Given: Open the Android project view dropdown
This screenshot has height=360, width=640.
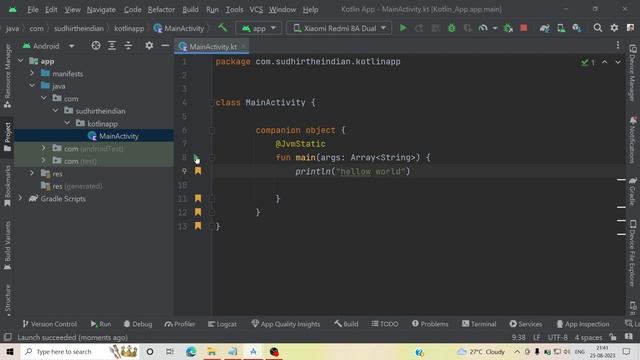Looking at the screenshot, I should pos(49,46).
